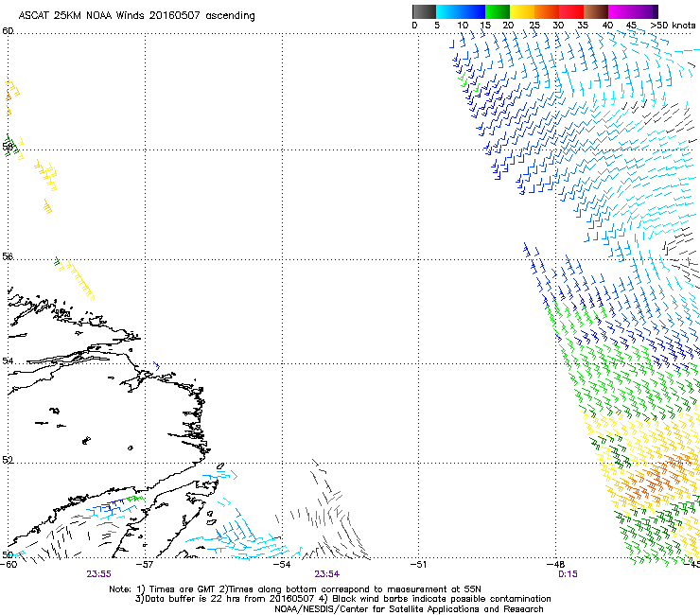700x615 pixels.
Task: Click the latitude label '50'
Action: pos(8,554)
